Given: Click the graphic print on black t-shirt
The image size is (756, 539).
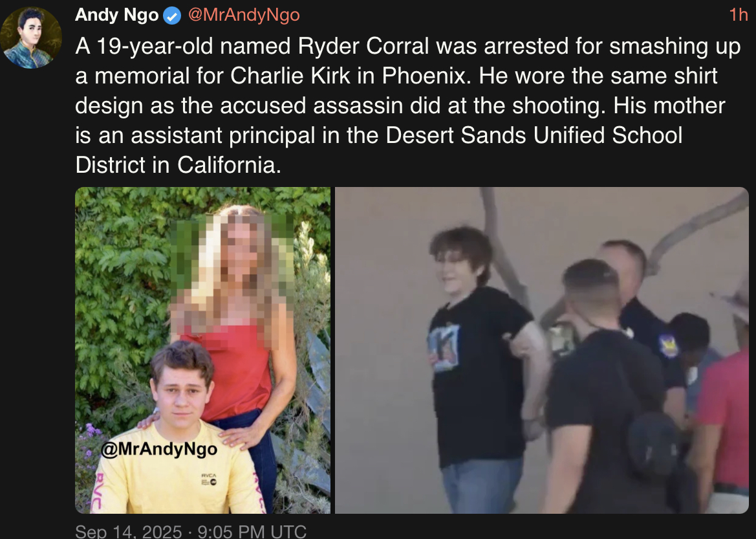Looking at the screenshot, I should [444, 347].
